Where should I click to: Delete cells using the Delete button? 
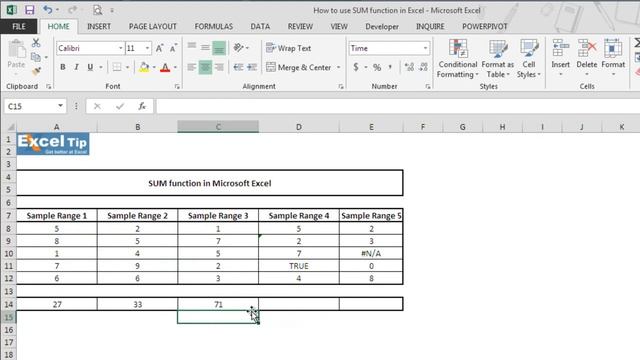pyautogui.click(x=587, y=58)
